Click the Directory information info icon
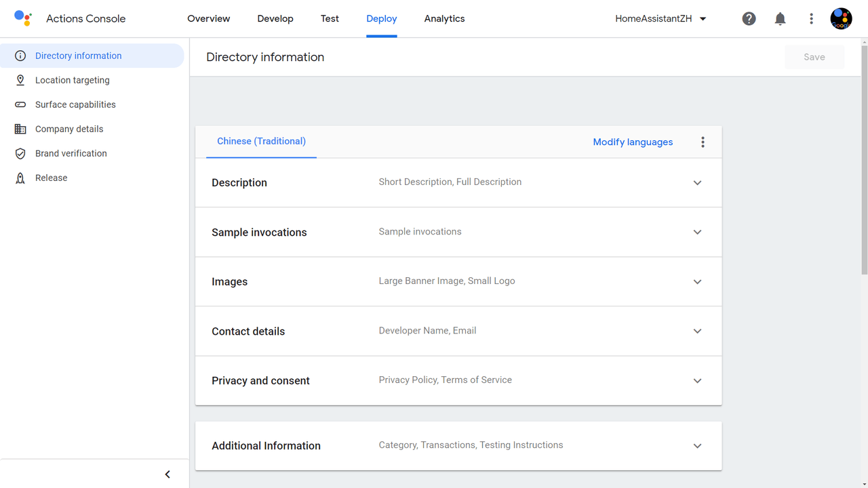The height and width of the screenshot is (488, 868). pos(20,56)
